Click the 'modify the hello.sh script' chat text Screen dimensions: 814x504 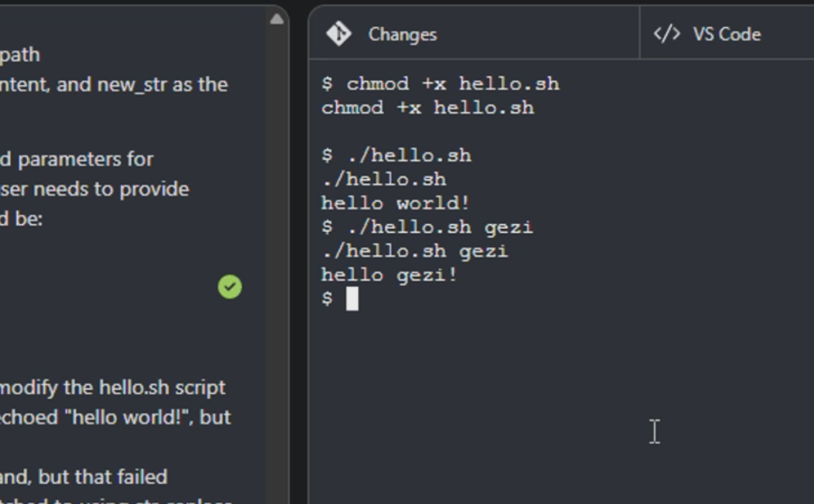coord(112,388)
